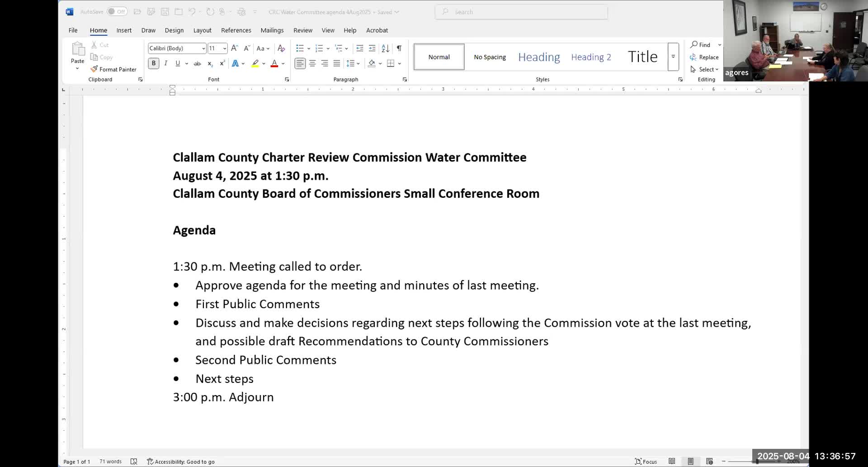The image size is (868, 467).
Task: Turn AutoSave on
Action: coord(117,11)
